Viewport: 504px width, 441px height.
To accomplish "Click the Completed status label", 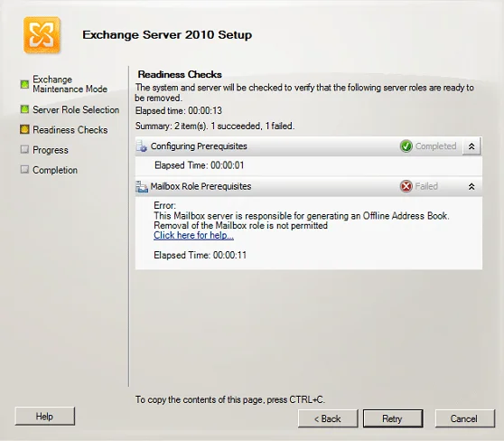I will point(435,146).
